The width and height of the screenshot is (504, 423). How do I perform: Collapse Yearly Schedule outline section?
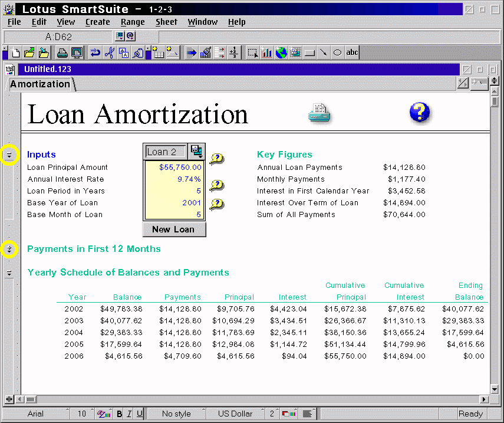point(9,273)
